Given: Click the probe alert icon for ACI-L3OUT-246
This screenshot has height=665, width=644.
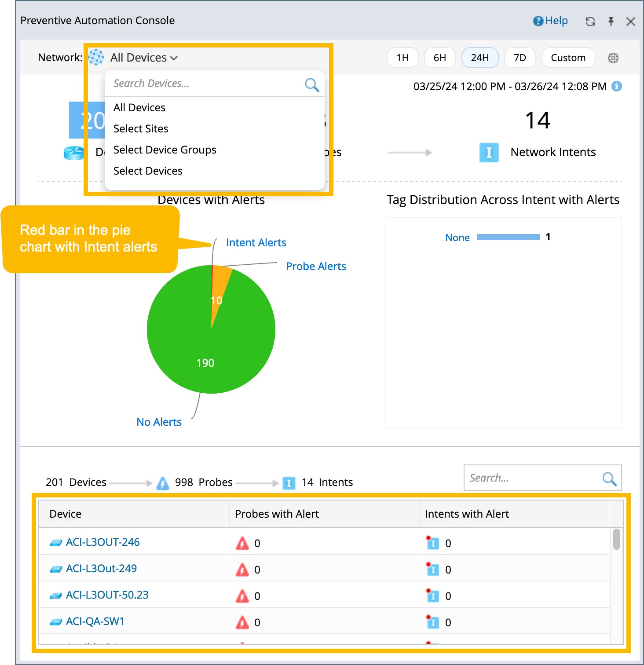Looking at the screenshot, I should pyautogui.click(x=242, y=543).
